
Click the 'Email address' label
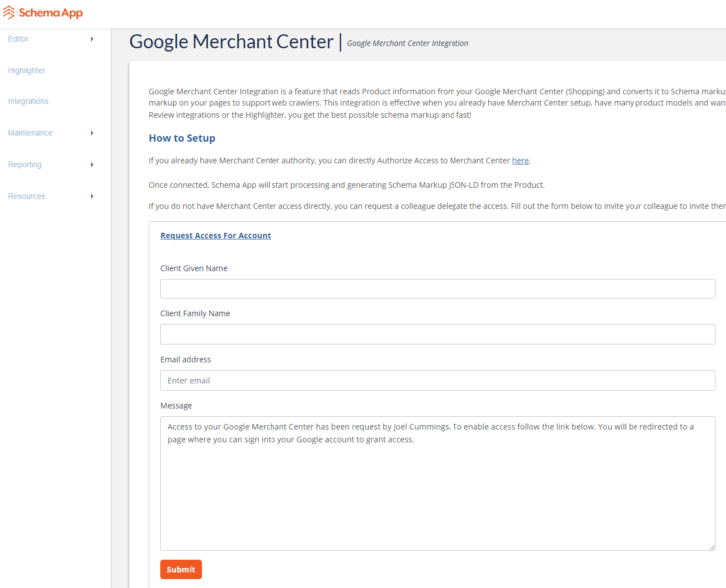click(x=185, y=359)
